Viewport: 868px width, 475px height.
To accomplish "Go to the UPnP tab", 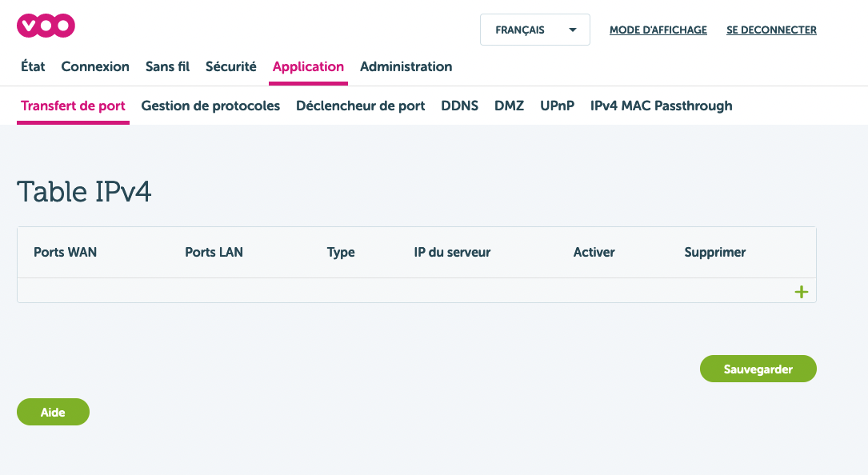I will 557,106.
